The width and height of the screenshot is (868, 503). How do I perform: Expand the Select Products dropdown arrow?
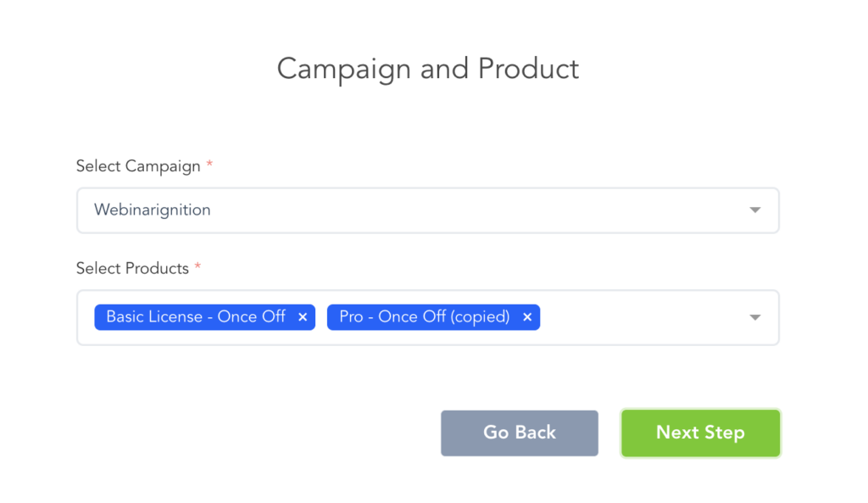pos(754,317)
